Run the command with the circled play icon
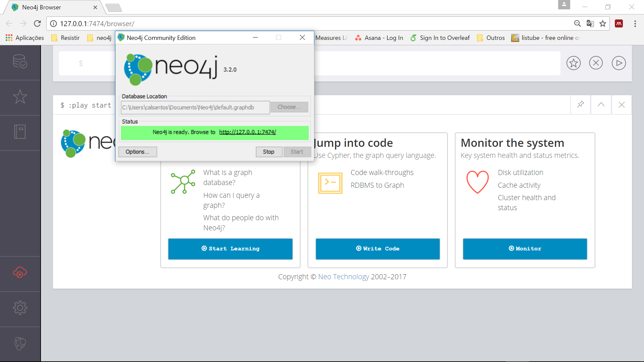 coord(619,63)
